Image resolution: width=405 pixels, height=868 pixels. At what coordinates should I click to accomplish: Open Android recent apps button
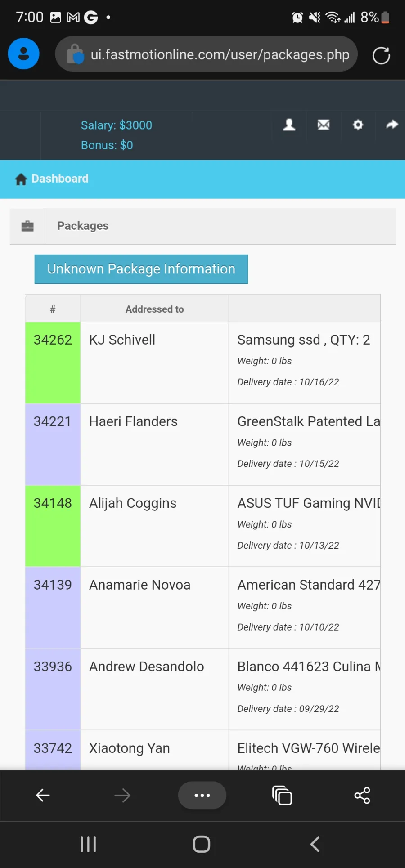tap(88, 844)
